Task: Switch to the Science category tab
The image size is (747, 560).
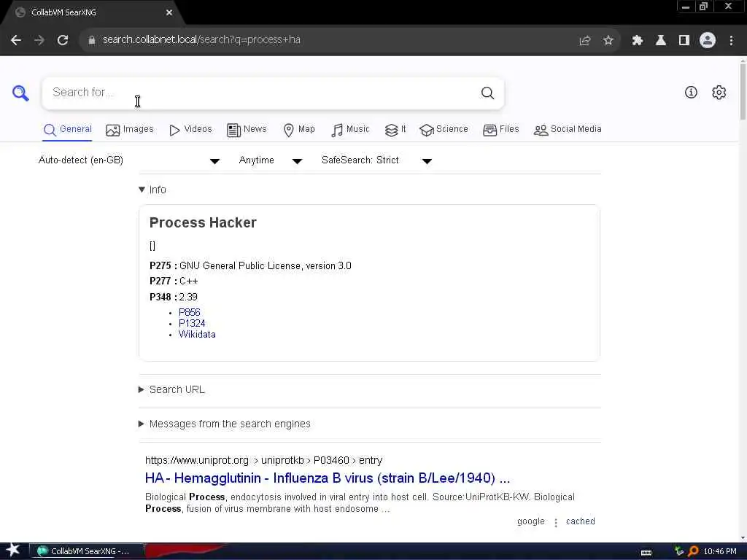Action: pyautogui.click(x=444, y=130)
